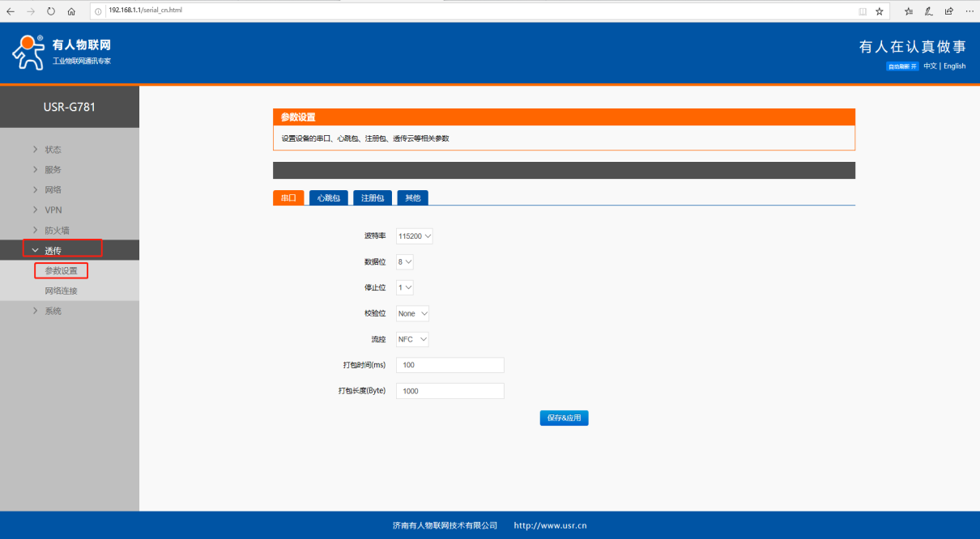Go to the browser home page icon

click(71, 11)
